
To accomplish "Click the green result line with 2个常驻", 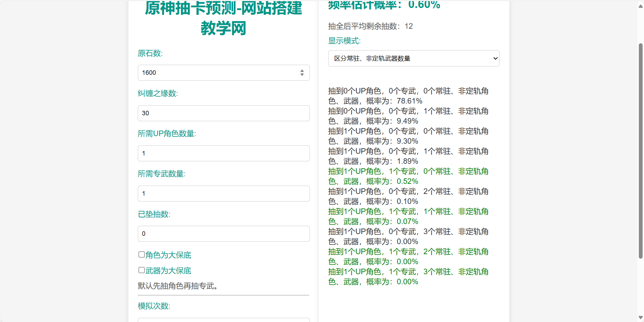I will 409,257.
